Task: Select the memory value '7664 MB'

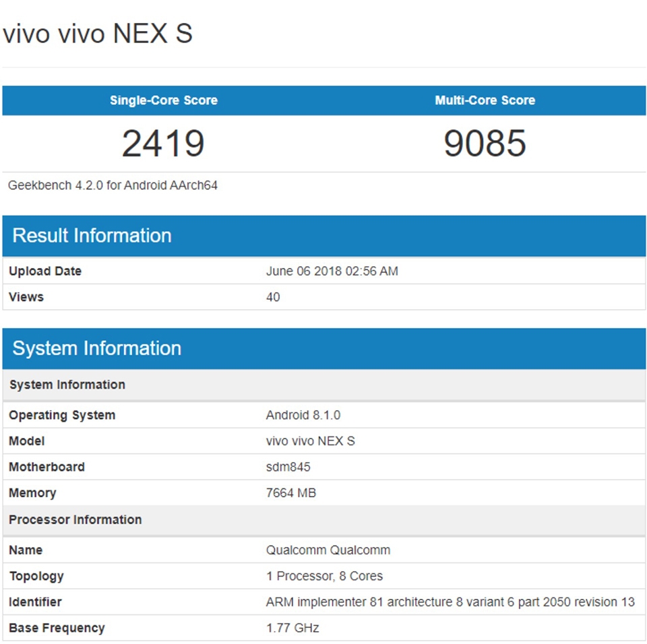Action: [x=291, y=493]
